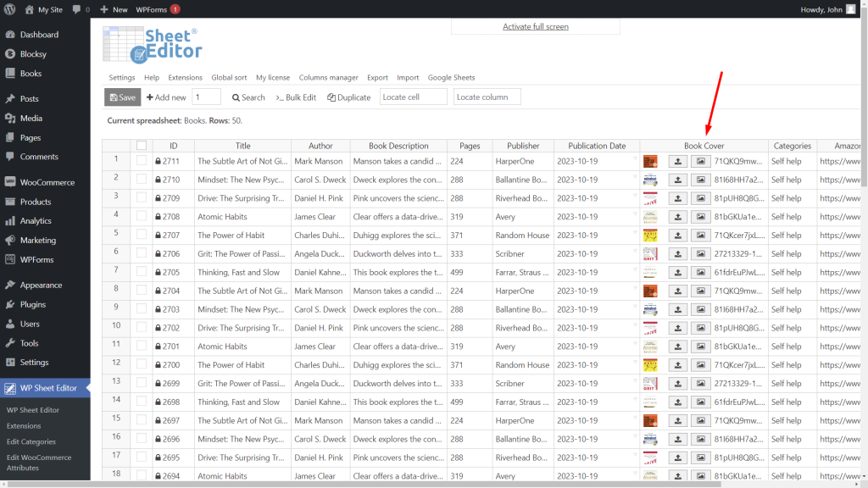The width and height of the screenshot is (868, 488).
Task: Click gallery icon for The Power of Habit row 5
Action: tap(701, 236)
